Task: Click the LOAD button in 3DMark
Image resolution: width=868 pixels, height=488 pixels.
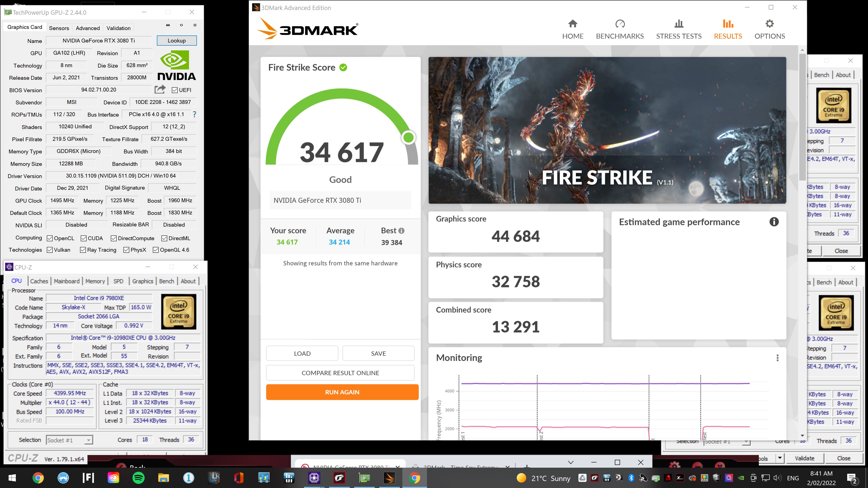Action: click(x=302, y=353)
